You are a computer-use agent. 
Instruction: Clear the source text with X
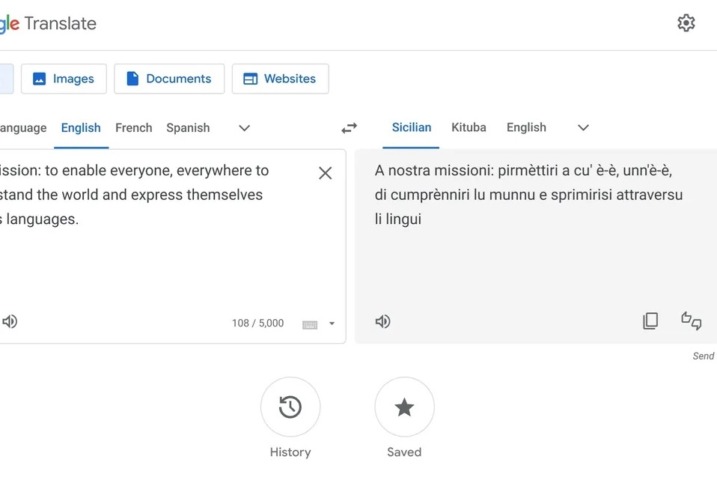[325, 173]
